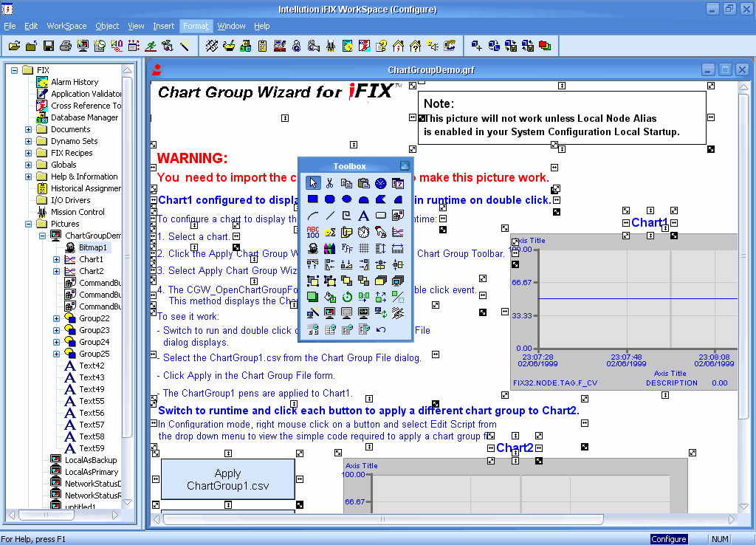Select the straight Line tool in Toolbox

click(x=330, y=216)
